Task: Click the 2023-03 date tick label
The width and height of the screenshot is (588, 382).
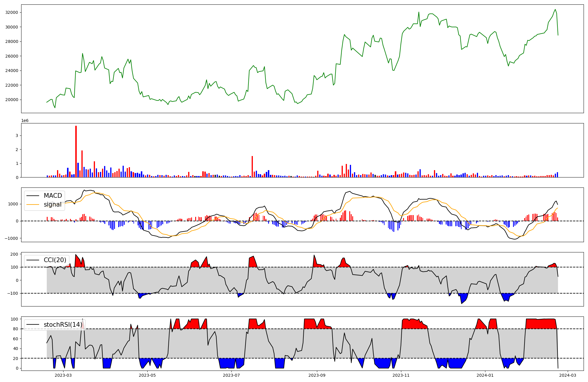Action: (x=63, y=375)
